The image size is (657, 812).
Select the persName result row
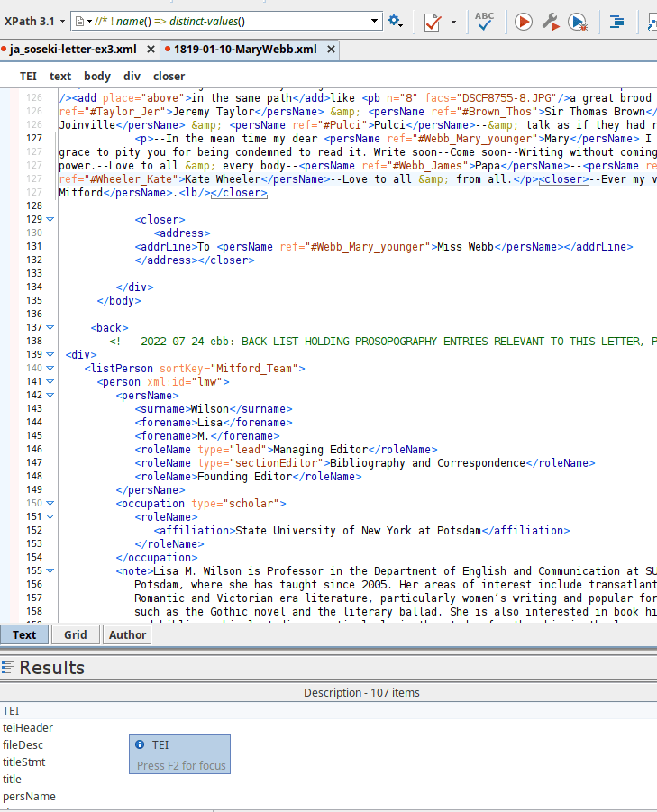[328, 797]
